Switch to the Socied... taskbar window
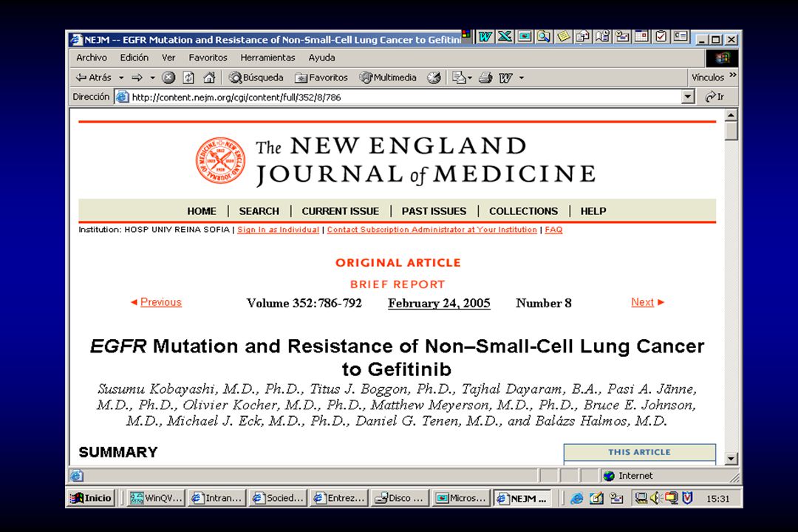Screen dimensions: 798x532 click(277, 498)
